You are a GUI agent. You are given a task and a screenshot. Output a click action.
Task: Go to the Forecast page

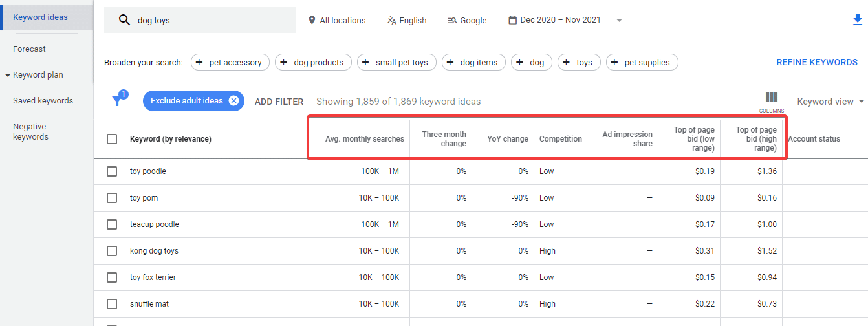pyautogui.click(x=29, y=49)
